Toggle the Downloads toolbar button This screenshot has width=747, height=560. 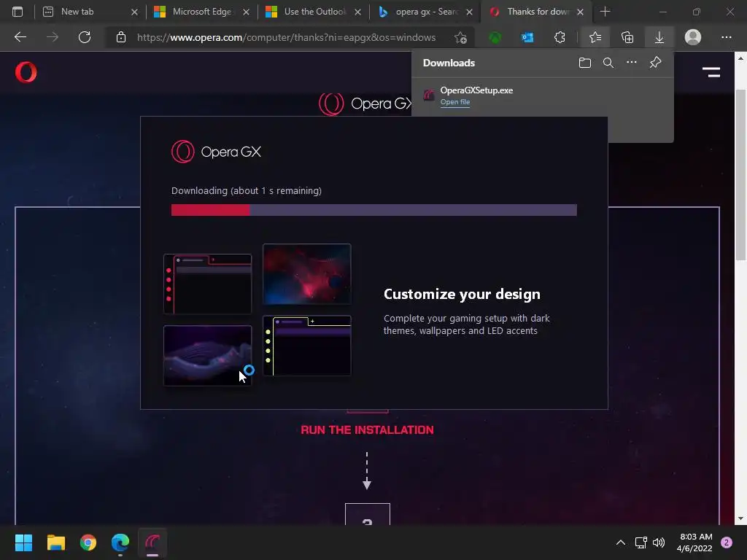pyautogui.click(x=659, y=37)
